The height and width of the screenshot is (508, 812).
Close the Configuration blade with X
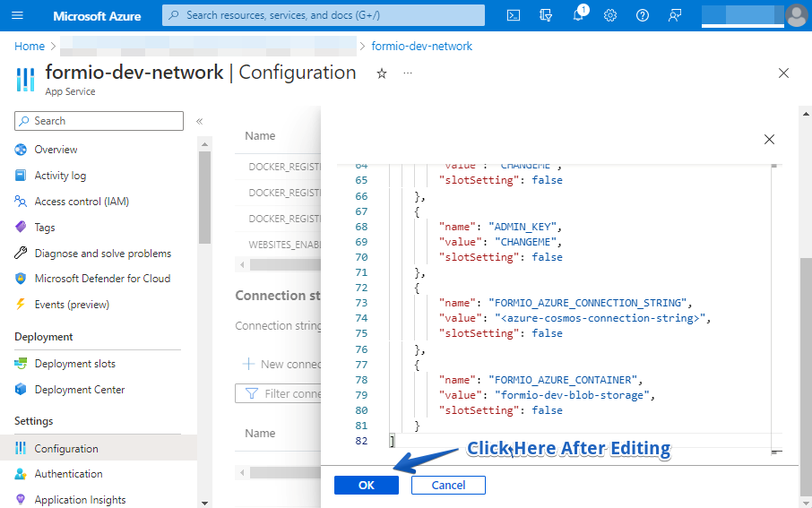tap(783, 73)
